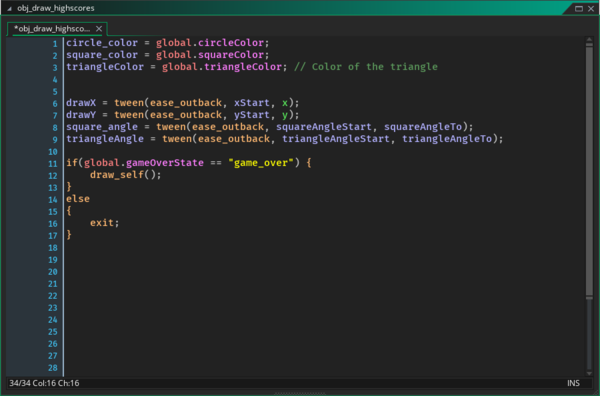Click the vertical scrollbar thumb
Image resolution: width=600 pixels, height=396 pixels.
click(x=589, y=171)
